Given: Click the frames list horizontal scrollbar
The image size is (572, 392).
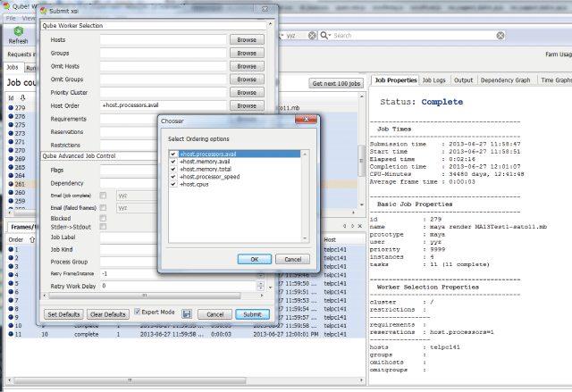Looking at the screenshot, I should click(x=130, y=380).
